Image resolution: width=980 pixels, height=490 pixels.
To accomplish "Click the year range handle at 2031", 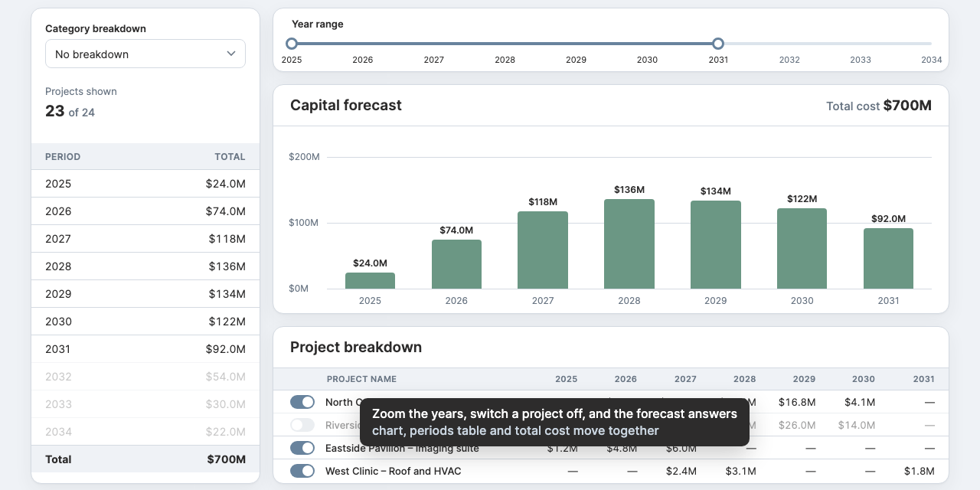I will pyautogui.click(x=717, y=44).
